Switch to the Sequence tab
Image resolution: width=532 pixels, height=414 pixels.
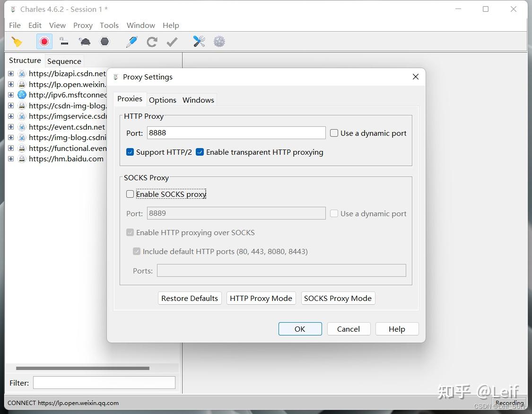pos(64,62)
